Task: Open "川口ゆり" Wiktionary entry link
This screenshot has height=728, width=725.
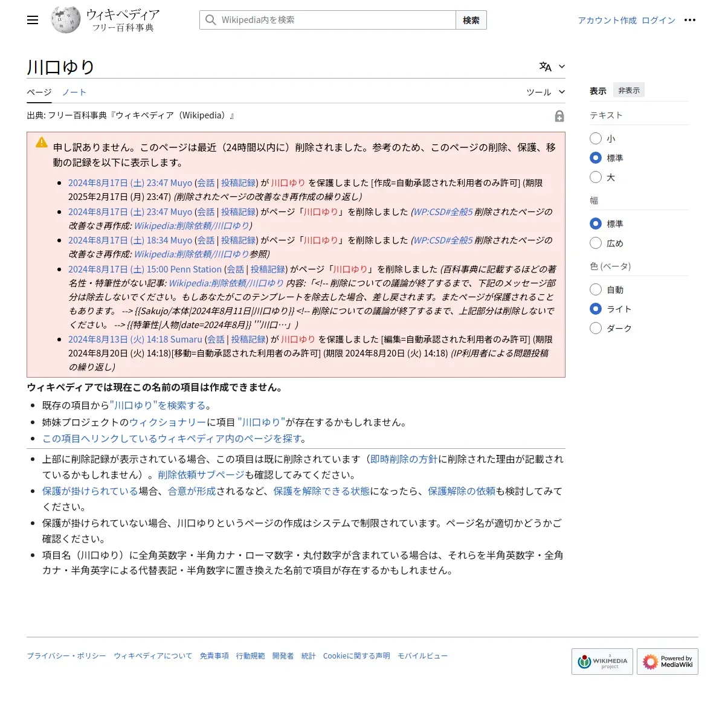Action: point(262,422)
